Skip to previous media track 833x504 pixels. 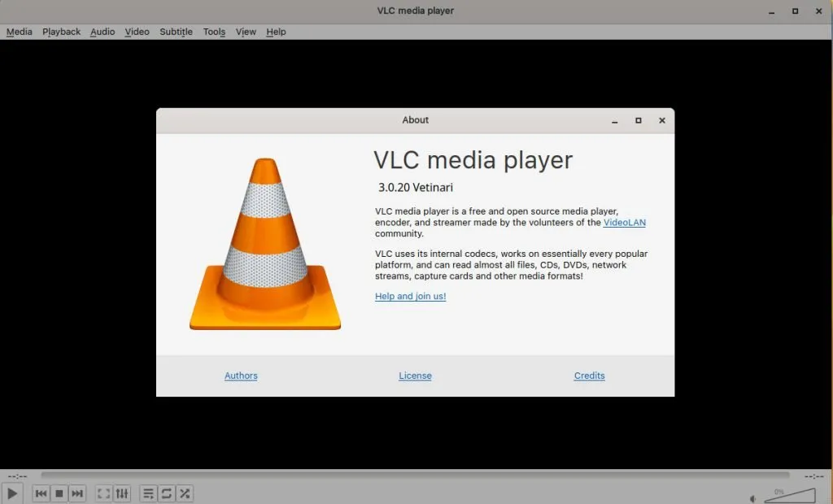pos(41,493)
